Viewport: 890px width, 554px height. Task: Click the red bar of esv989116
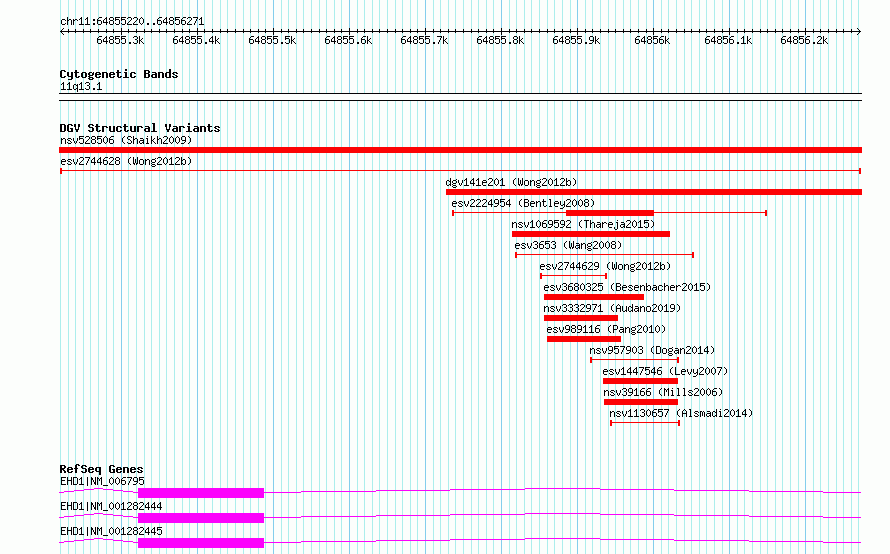584,339
